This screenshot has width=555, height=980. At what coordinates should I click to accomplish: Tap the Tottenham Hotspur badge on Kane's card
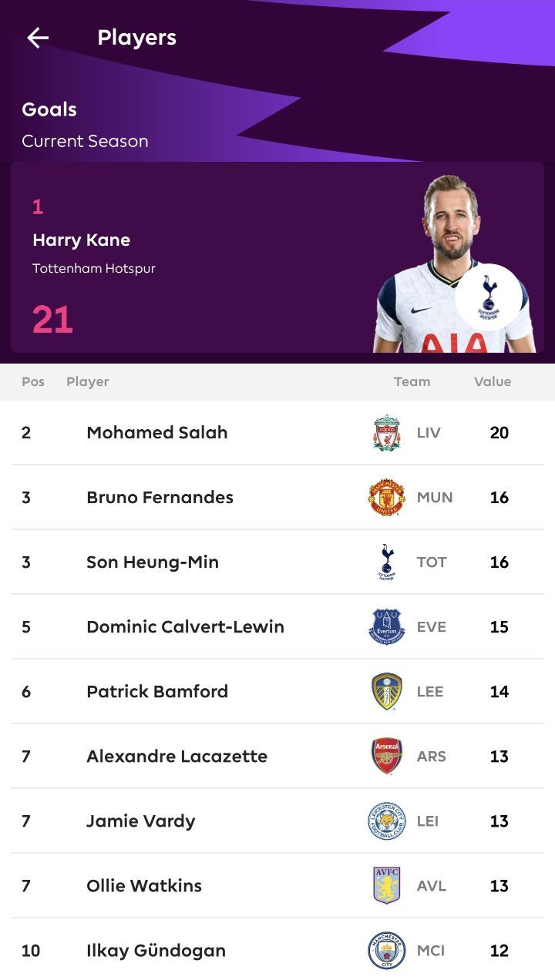click(488, 297)
